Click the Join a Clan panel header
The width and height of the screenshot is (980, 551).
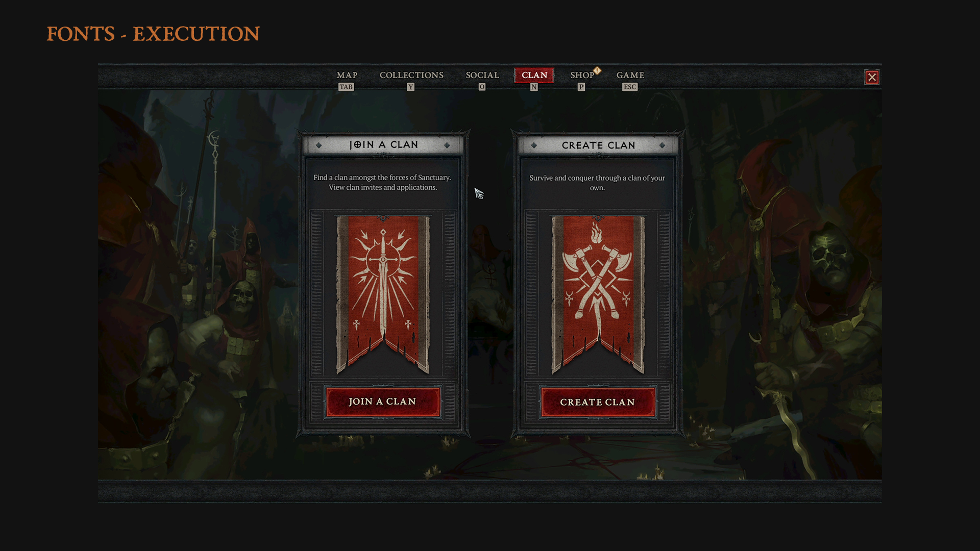(383, 145)
